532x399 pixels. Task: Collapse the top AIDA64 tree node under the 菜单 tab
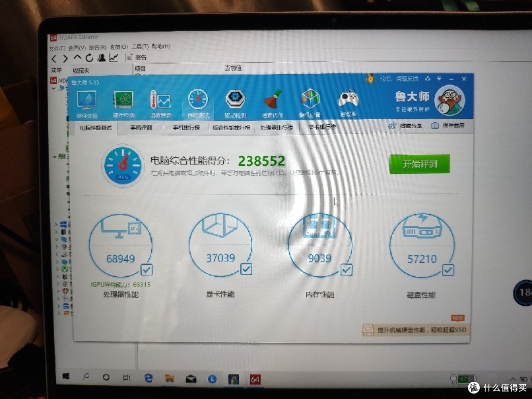[53, 88]
